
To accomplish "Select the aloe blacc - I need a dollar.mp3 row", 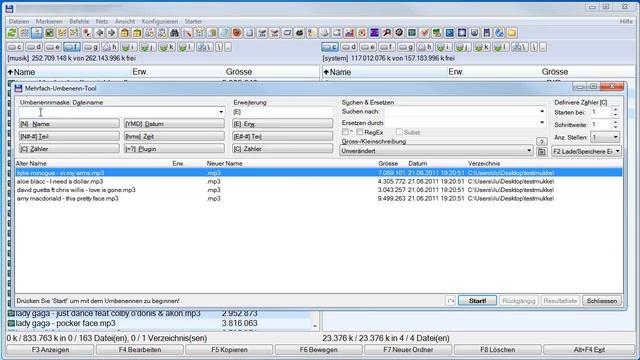I will click(x=319, y=181).
